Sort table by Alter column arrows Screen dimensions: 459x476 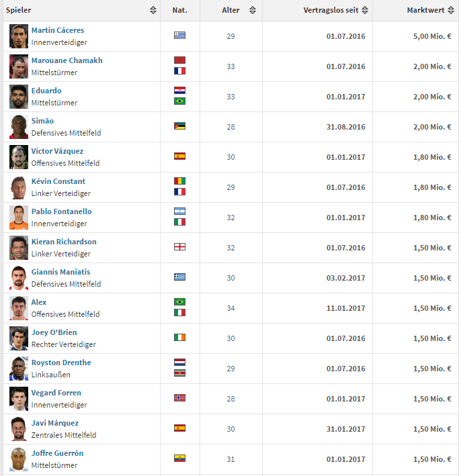(x=252, y=10)
